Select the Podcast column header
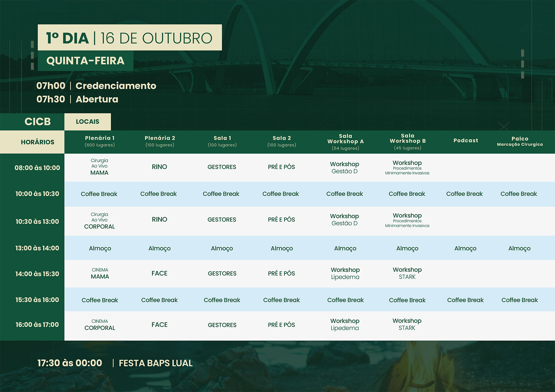555x392 pixels. pyautogui.click(x=465, y=141)
